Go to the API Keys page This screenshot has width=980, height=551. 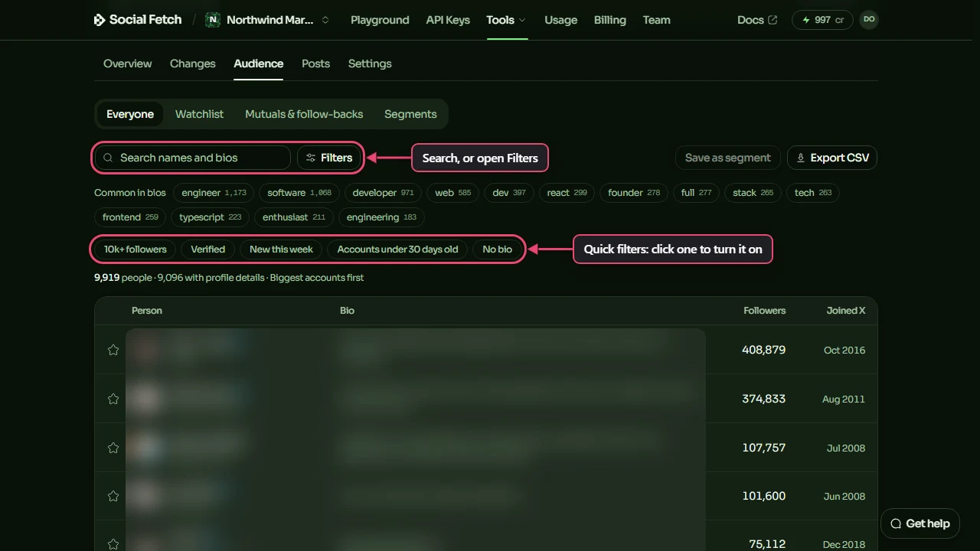(x=448, y=20)
